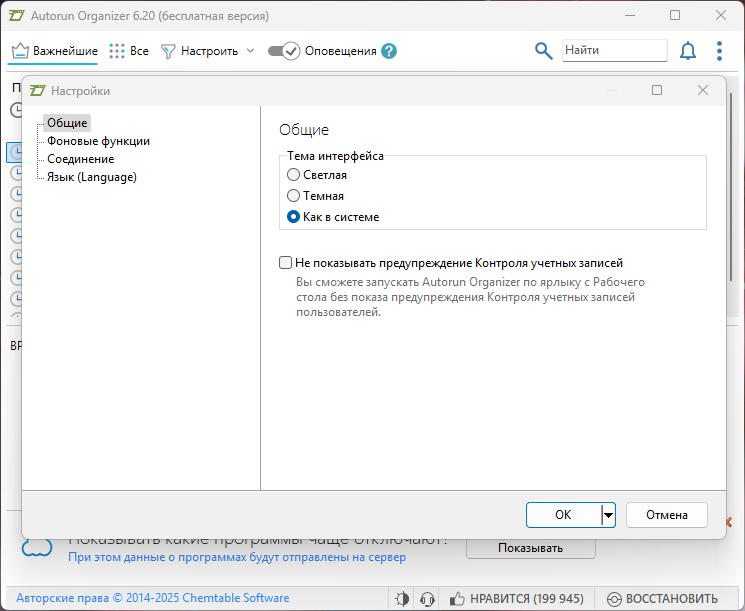Select Язык (Language) in the settings tree
This screenshot has height=611, width=745.
coord(92,177)
